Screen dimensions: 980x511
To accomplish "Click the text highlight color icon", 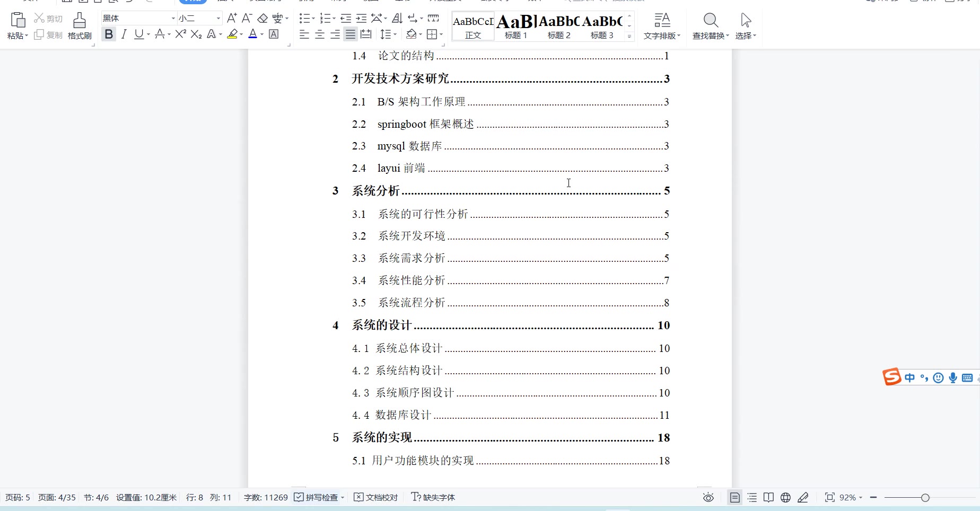I will [x=232, y=34].
